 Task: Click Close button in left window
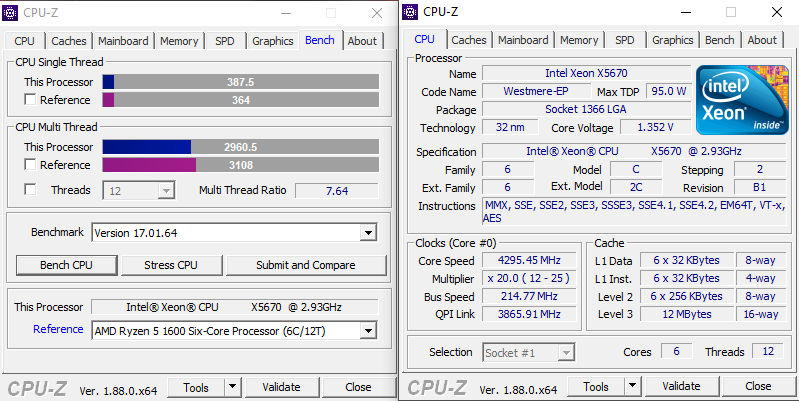point(358,387)
